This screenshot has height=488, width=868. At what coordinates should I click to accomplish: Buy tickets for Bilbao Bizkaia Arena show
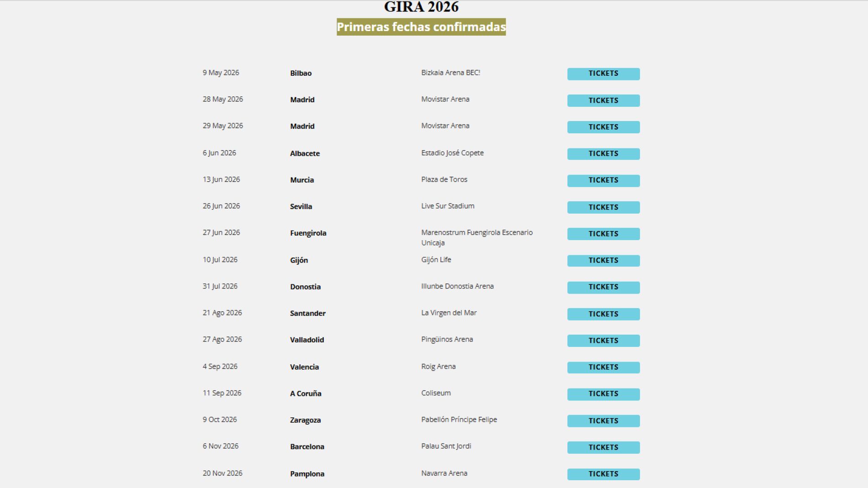click(x=603, y=73)
